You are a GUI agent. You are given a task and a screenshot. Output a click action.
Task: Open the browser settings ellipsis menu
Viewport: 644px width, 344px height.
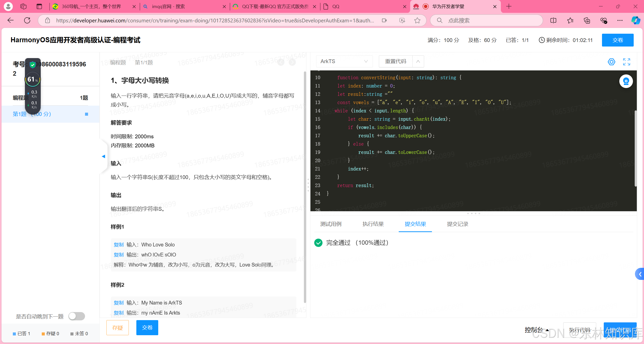pos(620,20)
